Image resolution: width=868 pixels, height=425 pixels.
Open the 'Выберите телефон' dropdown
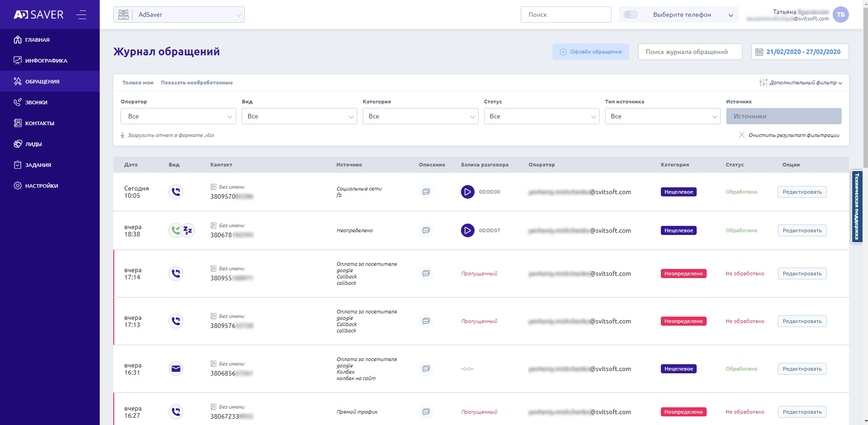pos(692,15)
